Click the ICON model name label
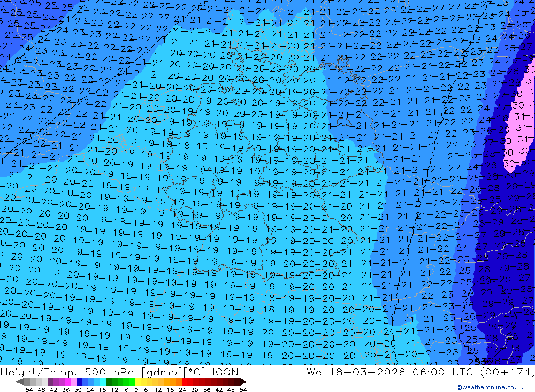535x392 pixels. [x=226, y=372]
